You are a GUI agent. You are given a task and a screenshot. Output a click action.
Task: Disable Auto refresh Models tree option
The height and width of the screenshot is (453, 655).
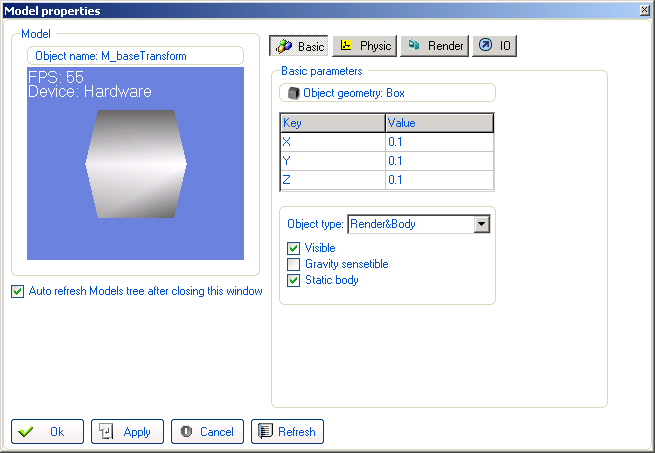pyautogui.click(x=17, y=291)
